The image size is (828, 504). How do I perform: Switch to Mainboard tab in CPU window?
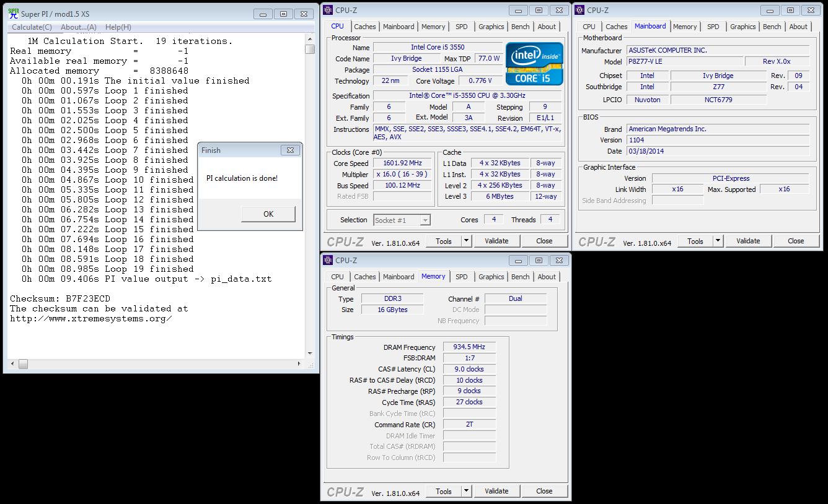tap(399, 27)
